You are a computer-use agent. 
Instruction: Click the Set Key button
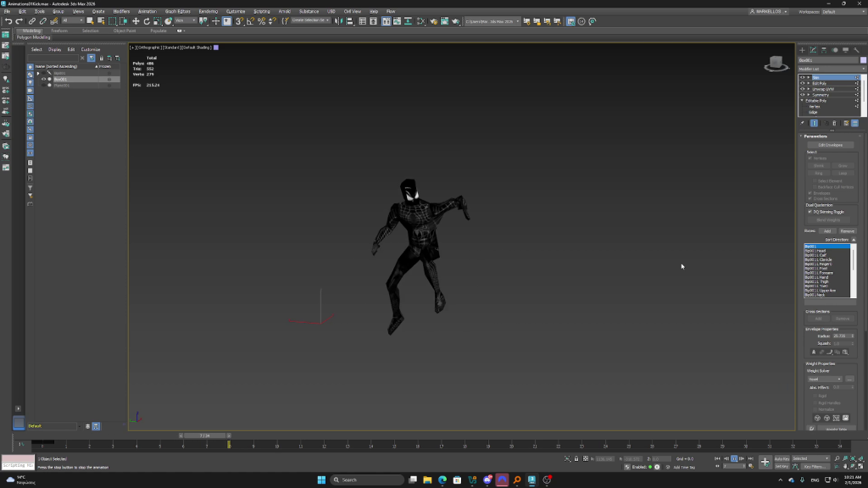click(x=782, y=467)
